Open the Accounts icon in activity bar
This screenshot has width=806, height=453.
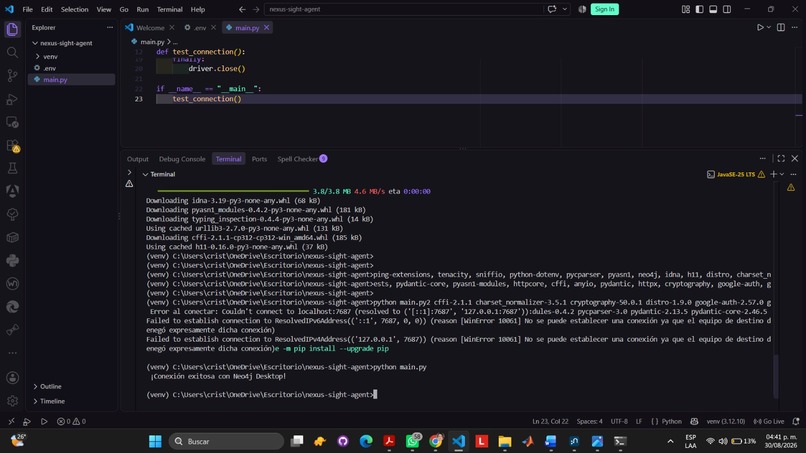[12, 378]
